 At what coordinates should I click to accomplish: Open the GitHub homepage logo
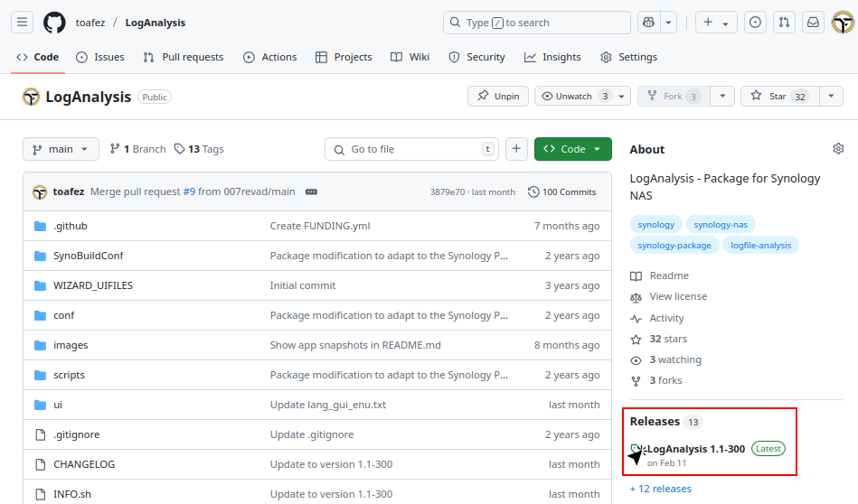coord(54,23)
